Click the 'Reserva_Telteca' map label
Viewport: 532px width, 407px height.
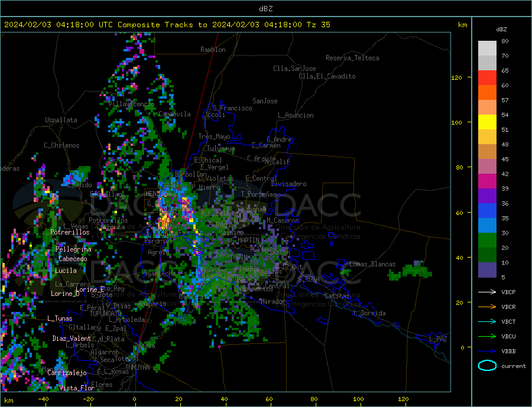click(352, 58)
